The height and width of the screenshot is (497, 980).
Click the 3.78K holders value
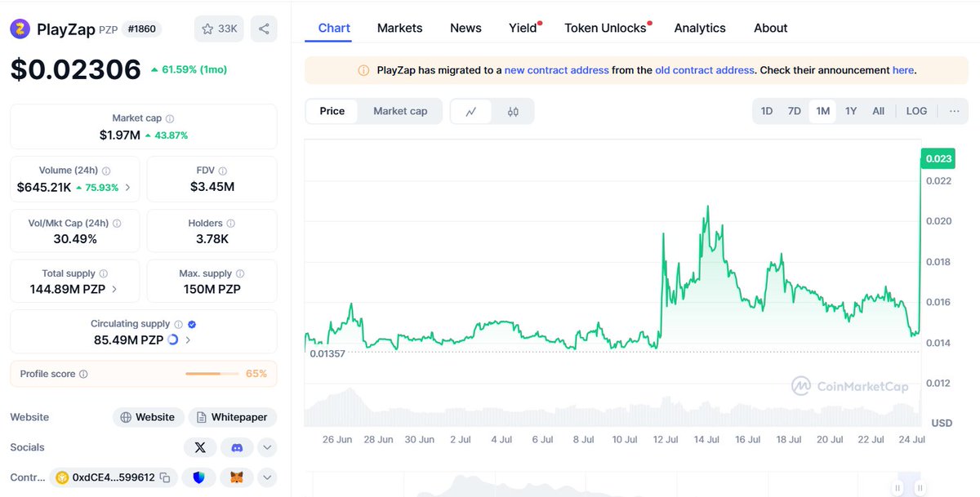click(212, 239)
